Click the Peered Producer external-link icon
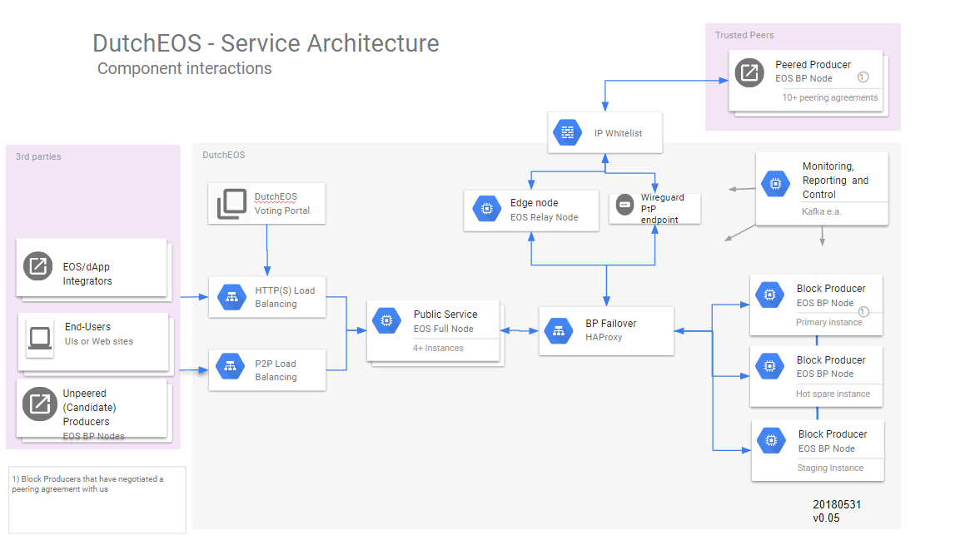 click(749, 73)
